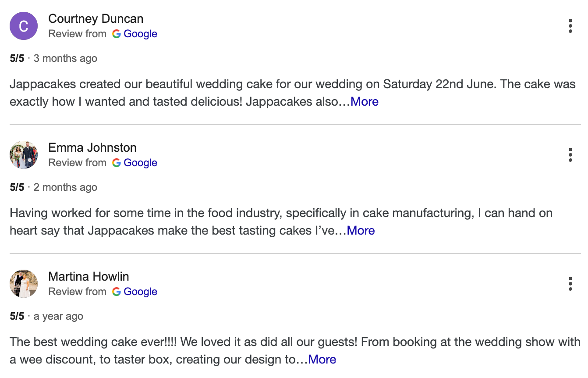Open the three-dot menu on Emma's review
Viewport: 588px width, 378px height.
coord(570,155)
